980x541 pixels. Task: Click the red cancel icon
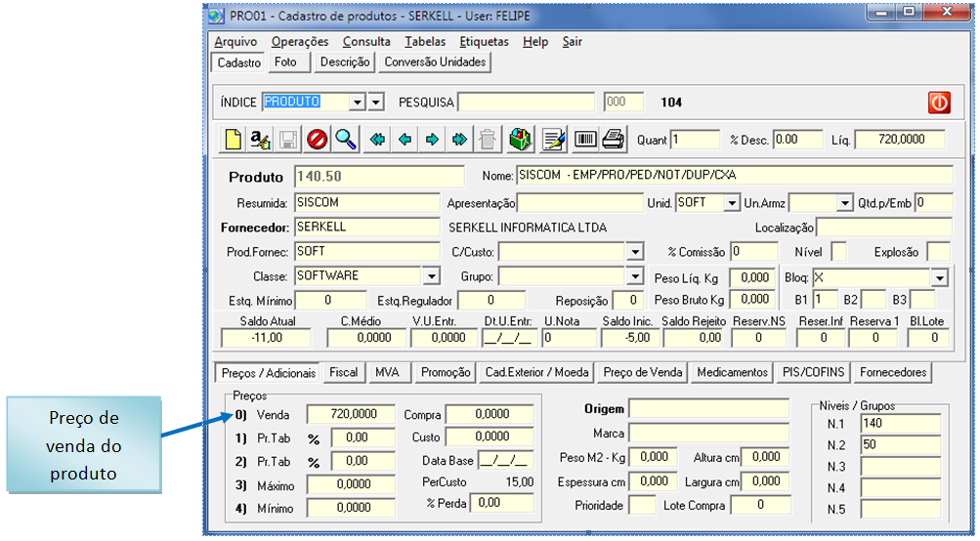click(x=317, y=139)
